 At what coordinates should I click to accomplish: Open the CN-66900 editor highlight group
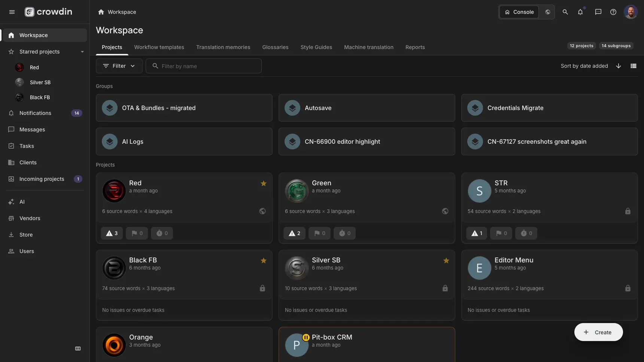point(367,142)
